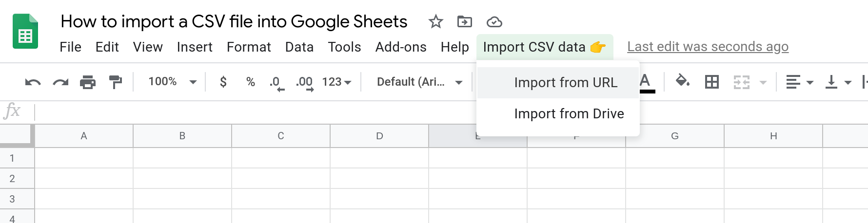Choose Import from Drive
Image resolution: width=868 pixels, height=223 pixels.
(558, 114)
